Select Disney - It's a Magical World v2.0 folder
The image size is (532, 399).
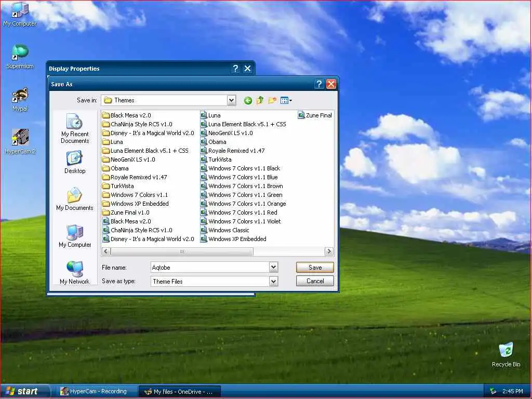pyautogui.click(x=148, y=133)
